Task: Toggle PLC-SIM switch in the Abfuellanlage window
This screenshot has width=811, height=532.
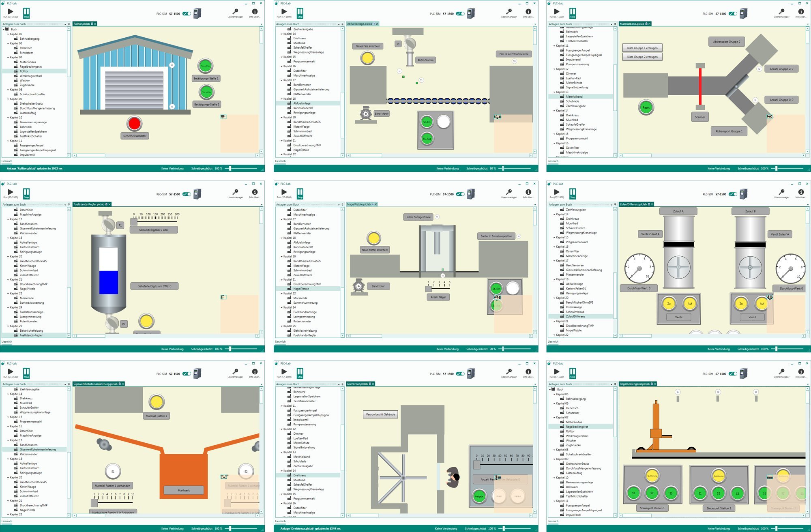Action: click(x=460, y=14)
